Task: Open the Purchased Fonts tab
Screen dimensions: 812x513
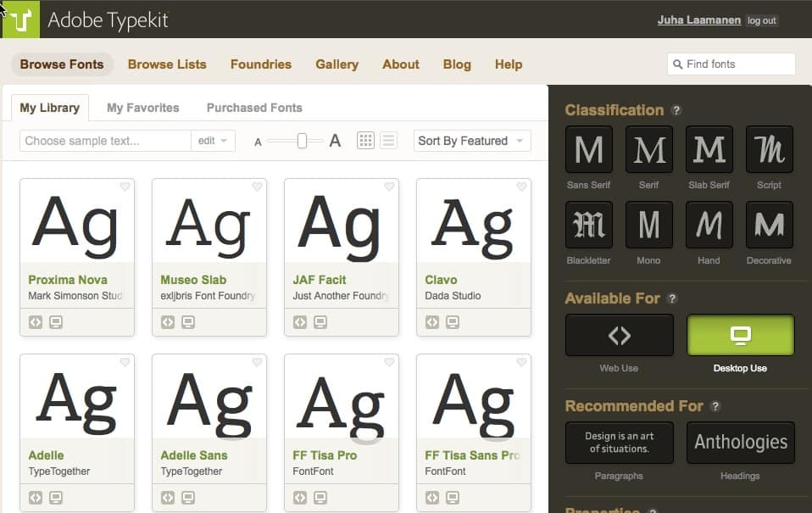Action: pos(254,108)
